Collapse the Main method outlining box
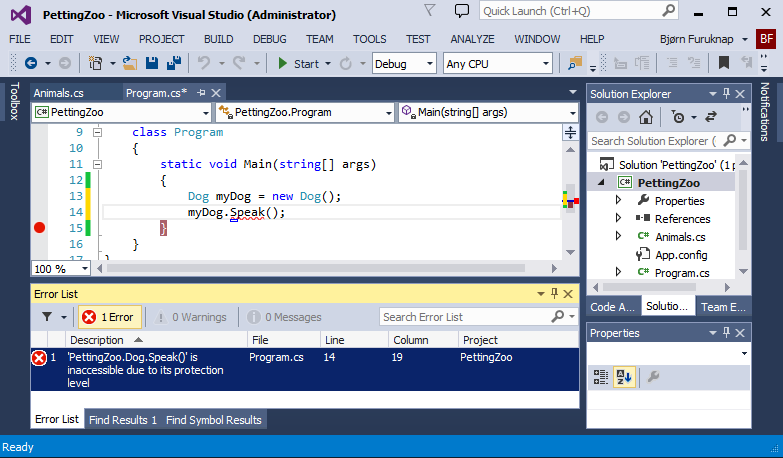 click(x=98, y=164)
